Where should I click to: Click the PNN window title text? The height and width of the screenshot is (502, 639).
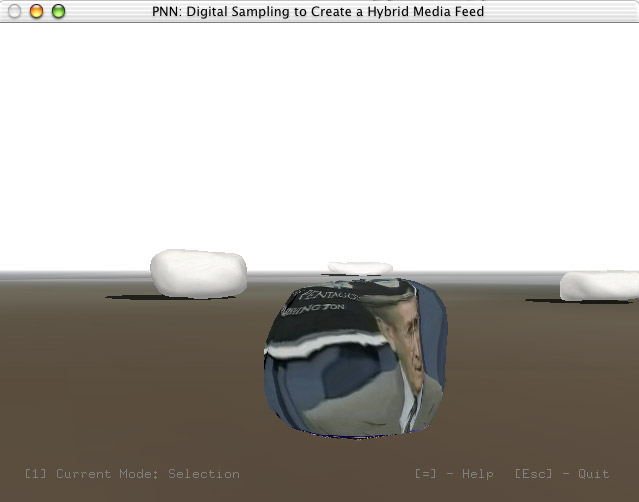(x=319, y=11)
